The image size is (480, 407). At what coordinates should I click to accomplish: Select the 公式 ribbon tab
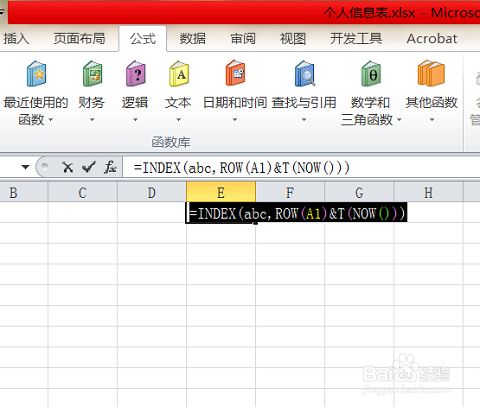(143, 39)
